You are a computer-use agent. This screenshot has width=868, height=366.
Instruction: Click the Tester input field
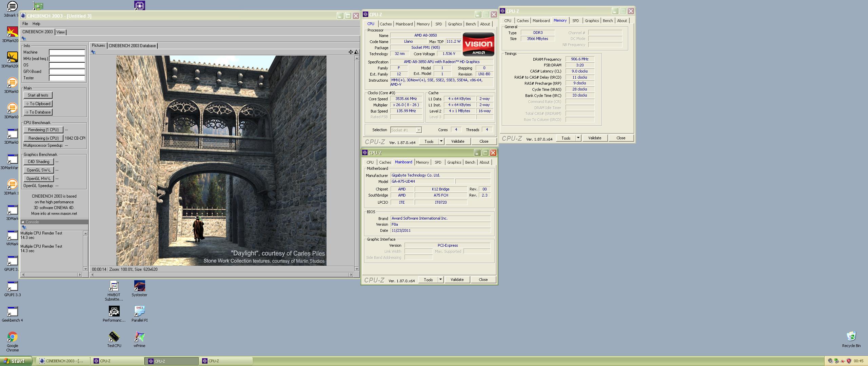click(67, 78)
